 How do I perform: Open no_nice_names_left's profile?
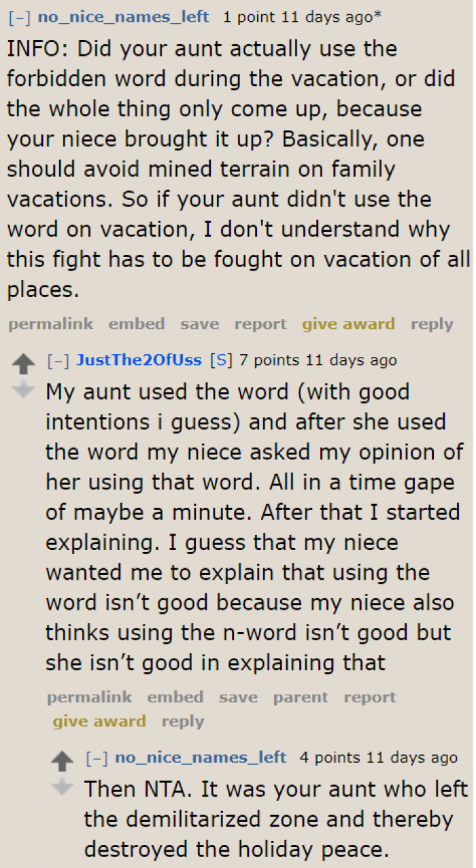click(123, 16)
